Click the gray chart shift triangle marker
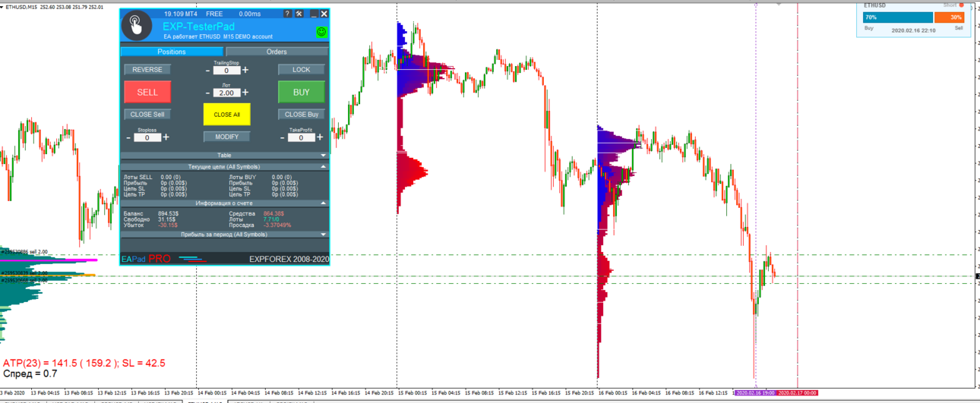Viewport: 980px width, 403px height. [x=779, y=5]
